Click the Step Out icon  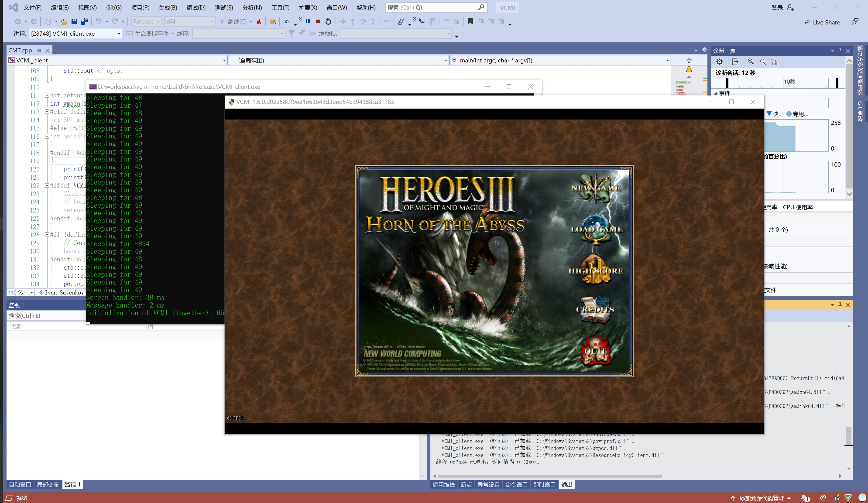pos(373,21)
